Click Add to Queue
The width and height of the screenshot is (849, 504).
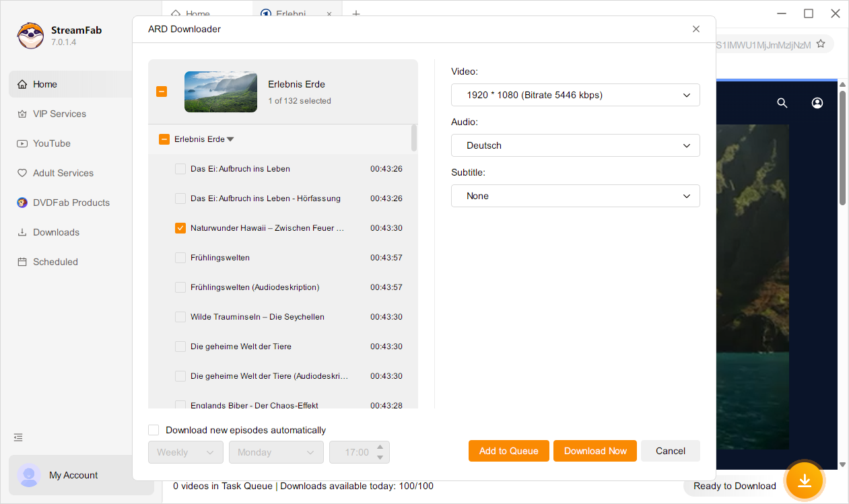[508, 450]
